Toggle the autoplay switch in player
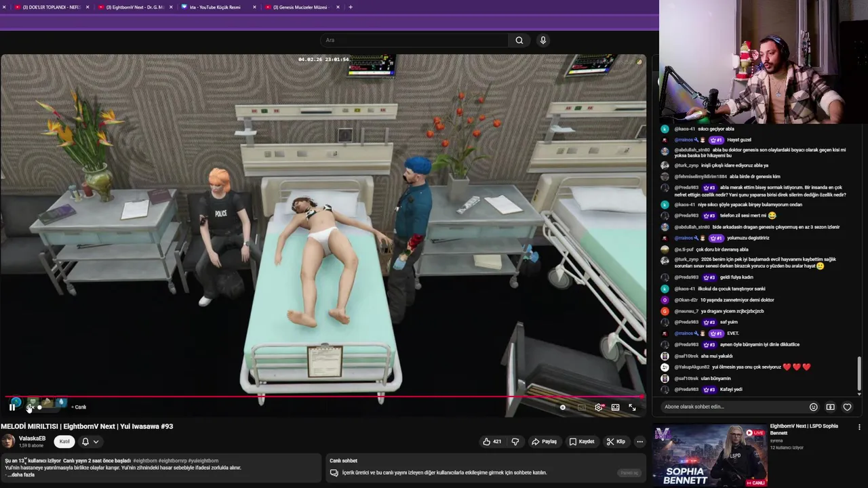The height and width of the screenshot is (488, 868). [564, 407]
